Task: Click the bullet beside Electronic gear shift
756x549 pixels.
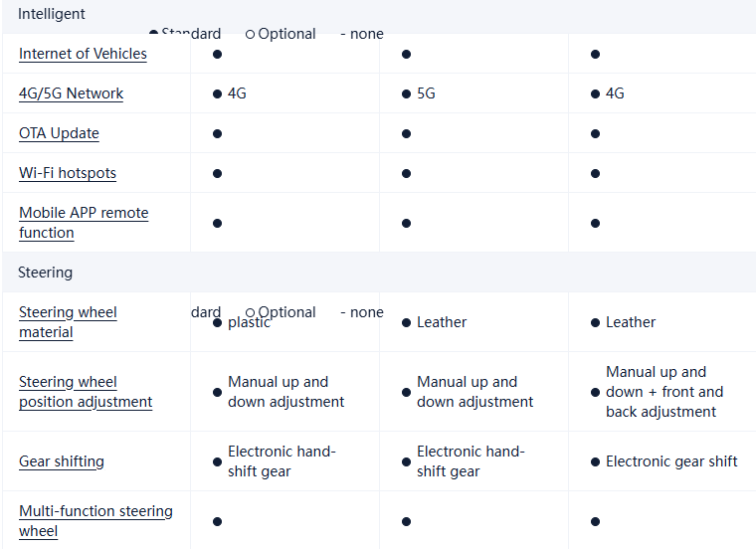Action: click(595, 461)
